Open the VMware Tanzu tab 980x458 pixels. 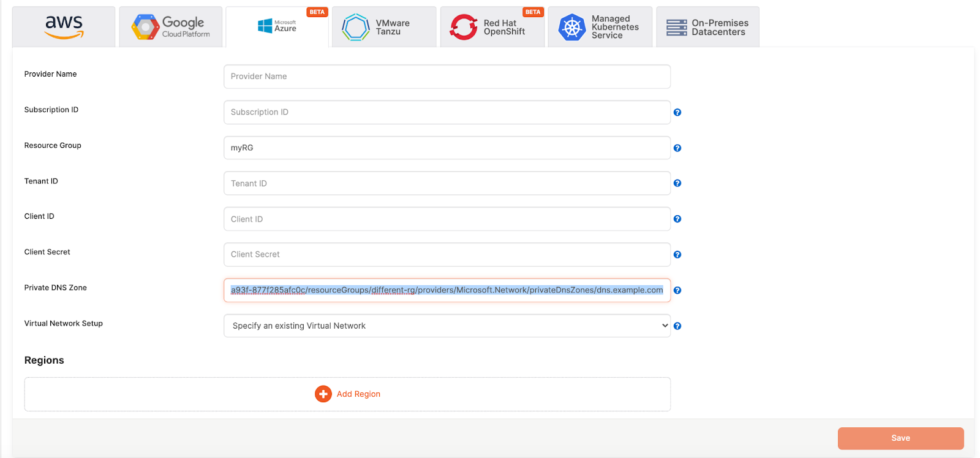384,27
